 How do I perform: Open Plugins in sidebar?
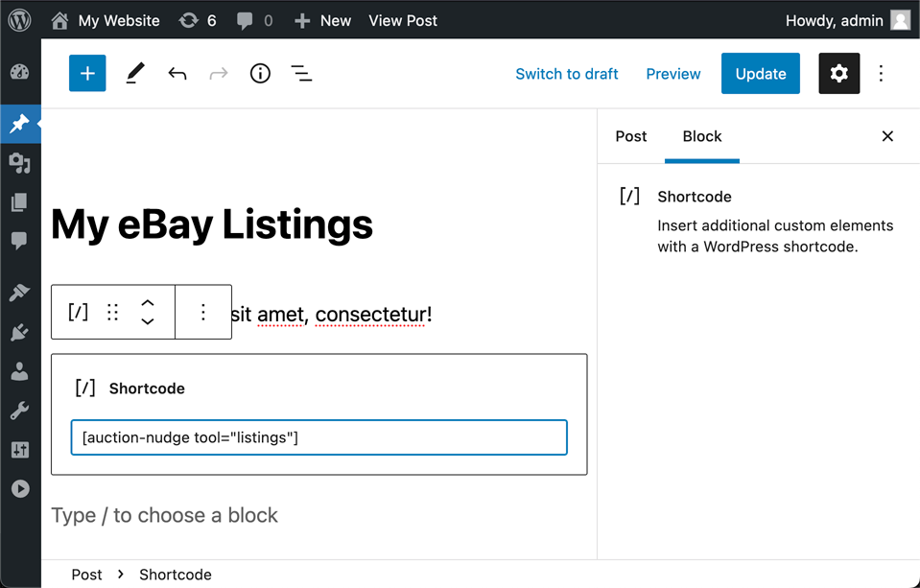(20, 332)
